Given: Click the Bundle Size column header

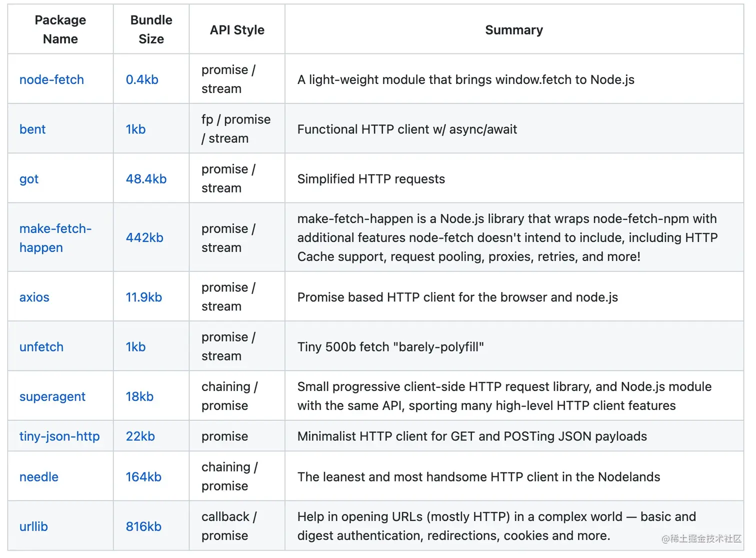Looking at the screenshot, I should pyautogui.click(x=151, y=29).
